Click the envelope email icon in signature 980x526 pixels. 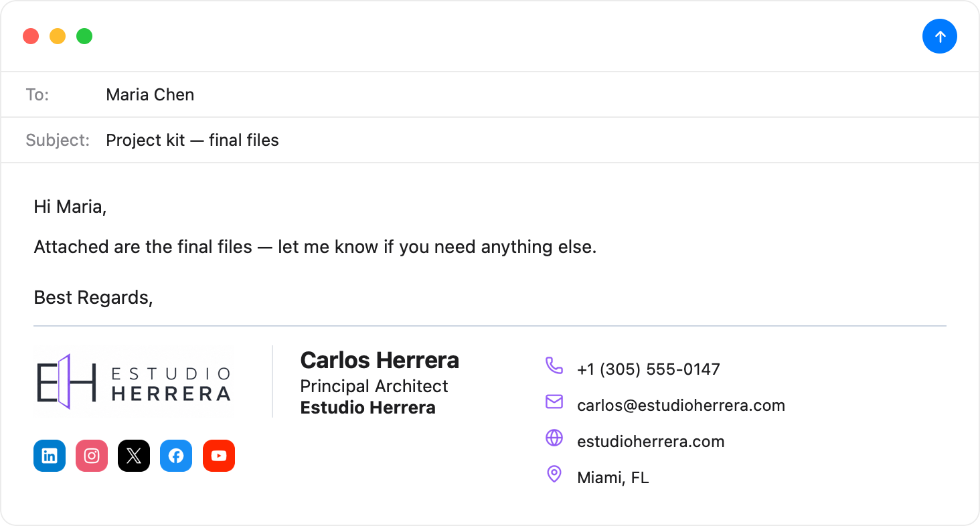point(554,402)
